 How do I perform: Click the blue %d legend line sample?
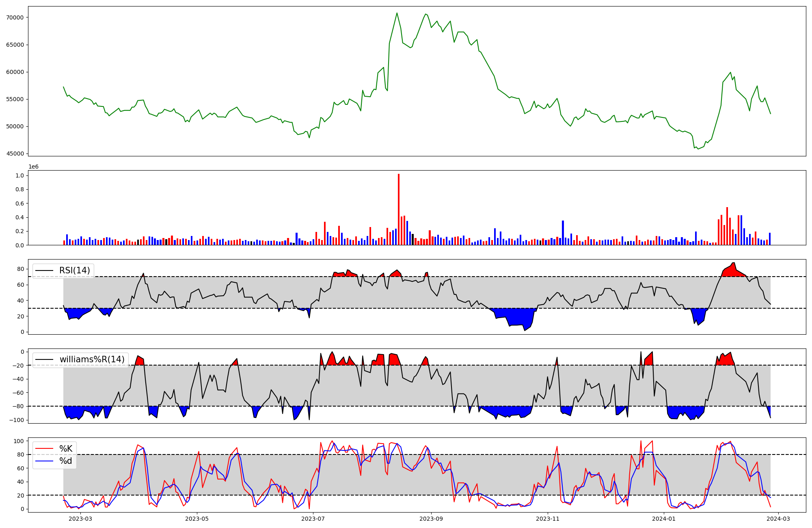coord(45,461)
